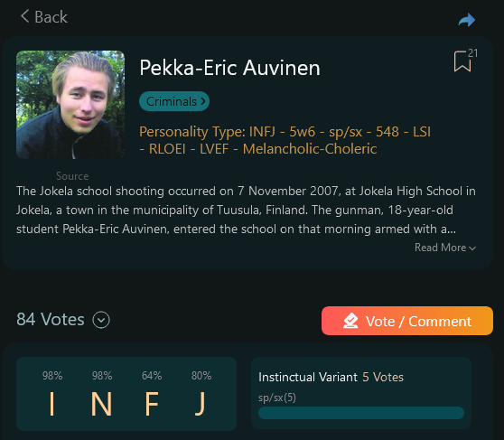Click the Personality Type summary text
504x440 pixels.
[x=285, y=140]
